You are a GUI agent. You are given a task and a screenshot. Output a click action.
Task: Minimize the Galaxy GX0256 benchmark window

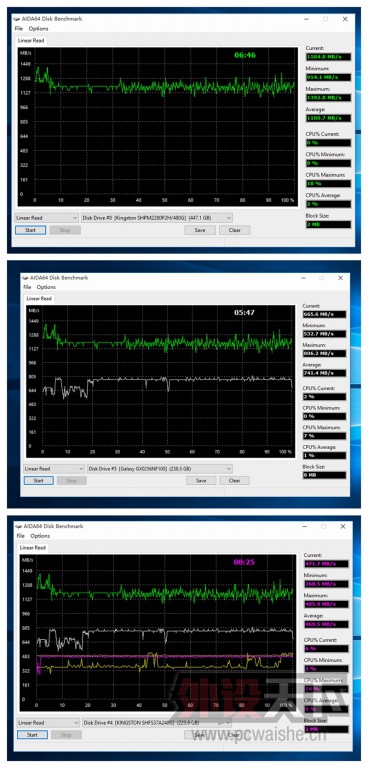[x=303, y=278]
